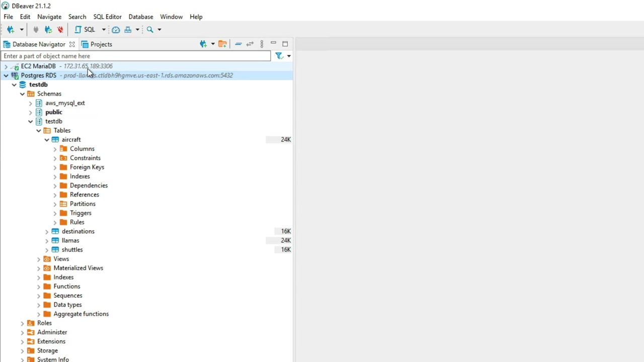Open the SQL Editor menu
The image size is (644, 362).
[107, 17]
